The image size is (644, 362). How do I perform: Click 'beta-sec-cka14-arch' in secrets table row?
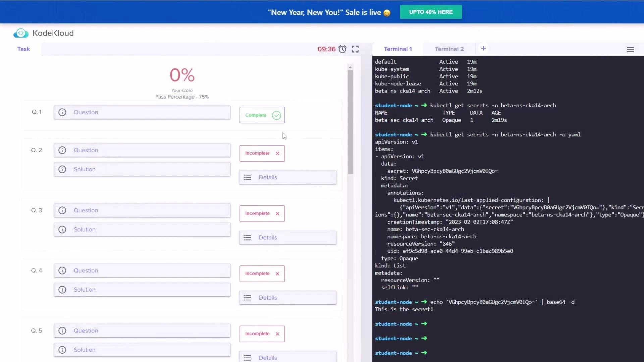point(404,120)
